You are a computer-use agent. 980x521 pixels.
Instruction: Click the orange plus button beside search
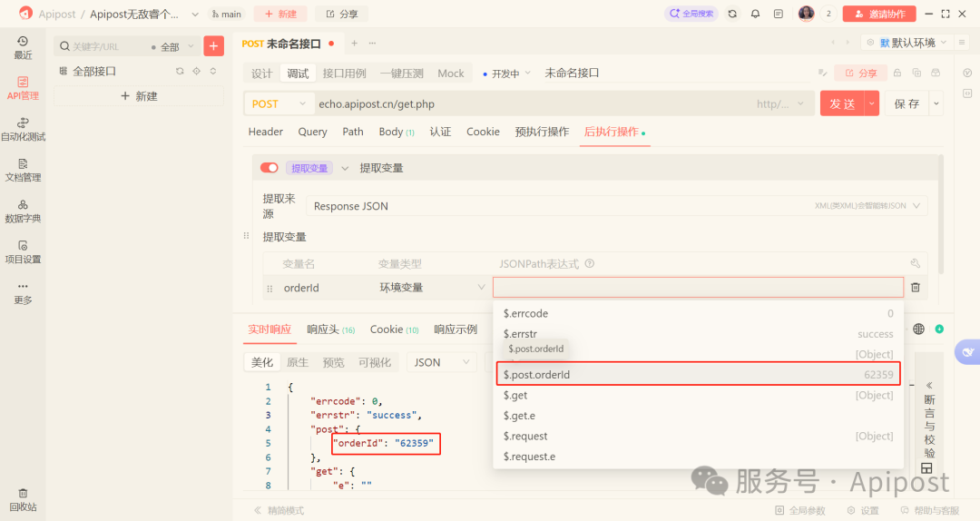214,45
